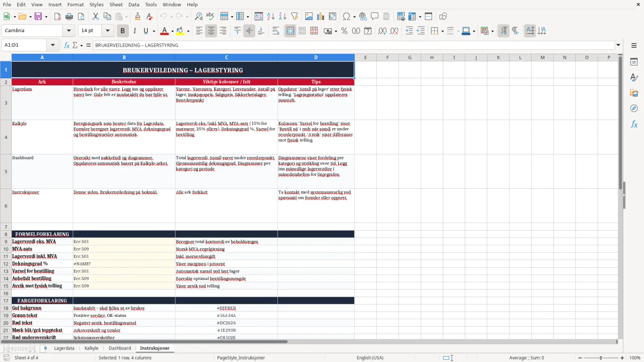
Task: Click Sort Descending icon
Action: pyautogui.click(x=283, y=17)
